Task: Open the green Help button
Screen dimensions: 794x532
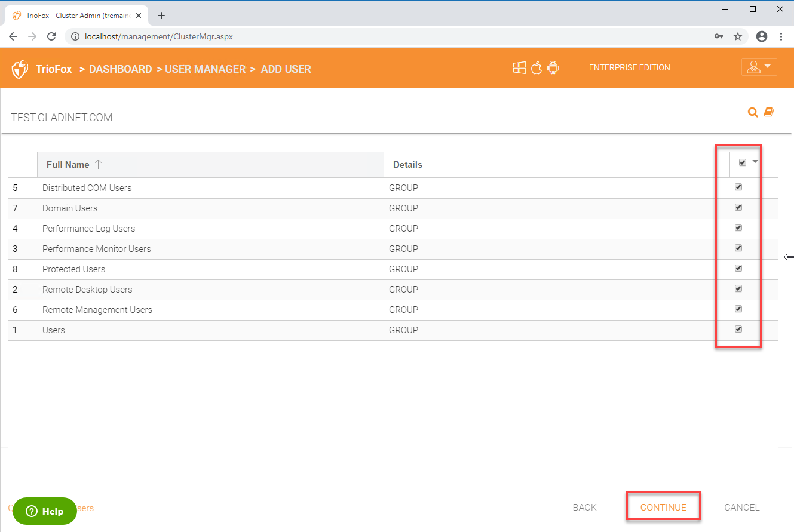Action: (45, 511)
